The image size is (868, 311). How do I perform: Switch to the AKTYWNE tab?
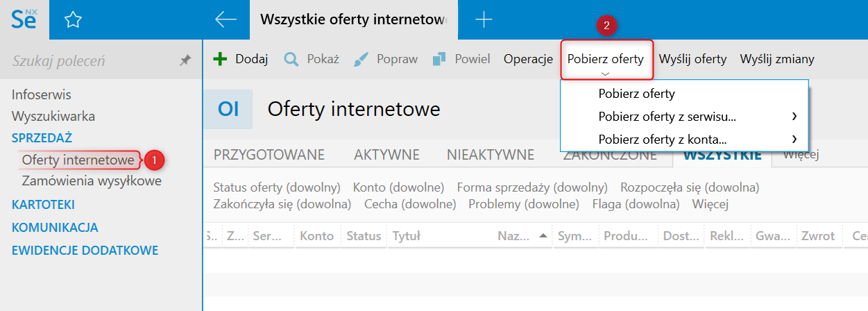[x=386, y=155]
